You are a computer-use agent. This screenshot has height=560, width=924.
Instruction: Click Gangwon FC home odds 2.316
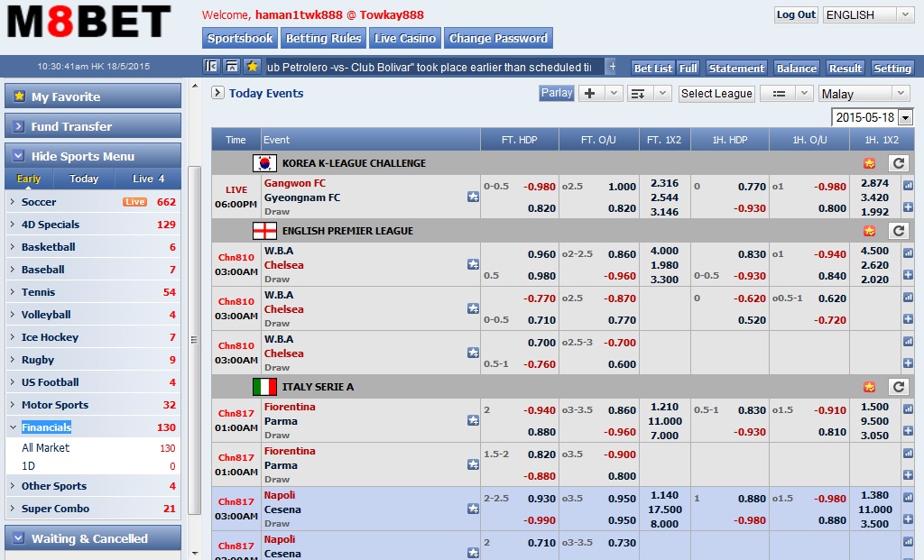tap(664, 183)
